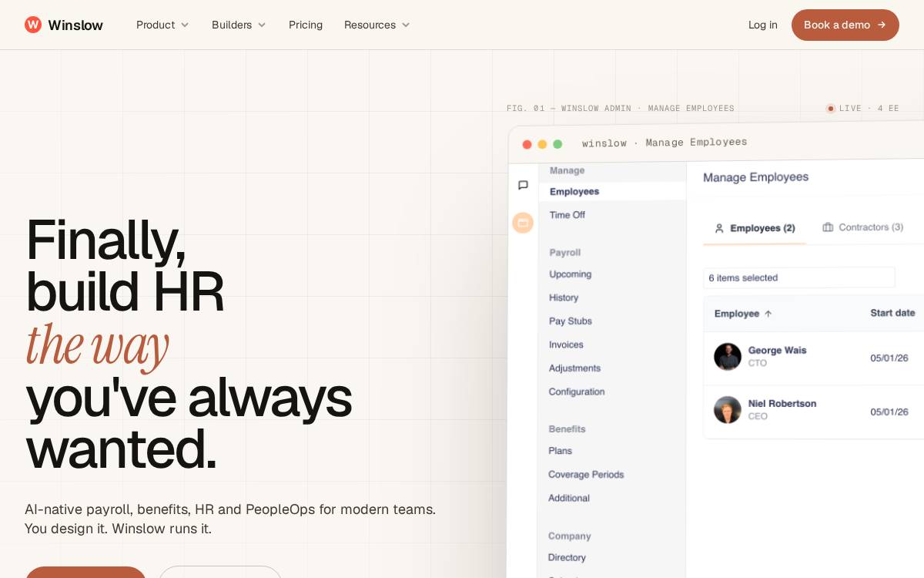Open Plans under Benefits
The image size is (924, 578).
click(x=560, y=451)
